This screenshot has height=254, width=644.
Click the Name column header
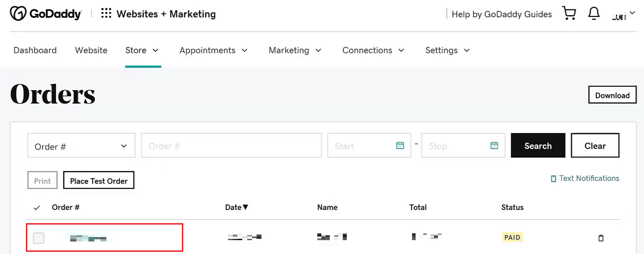click(327, 207)
